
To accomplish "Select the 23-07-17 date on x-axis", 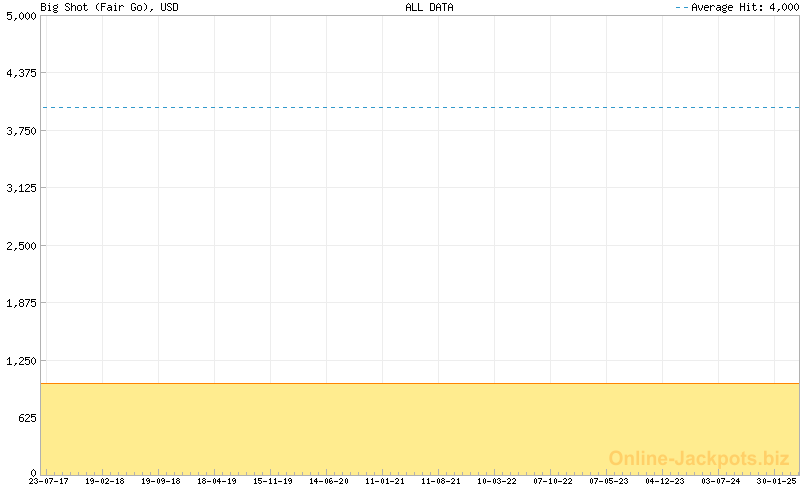I will pos(48,481).
